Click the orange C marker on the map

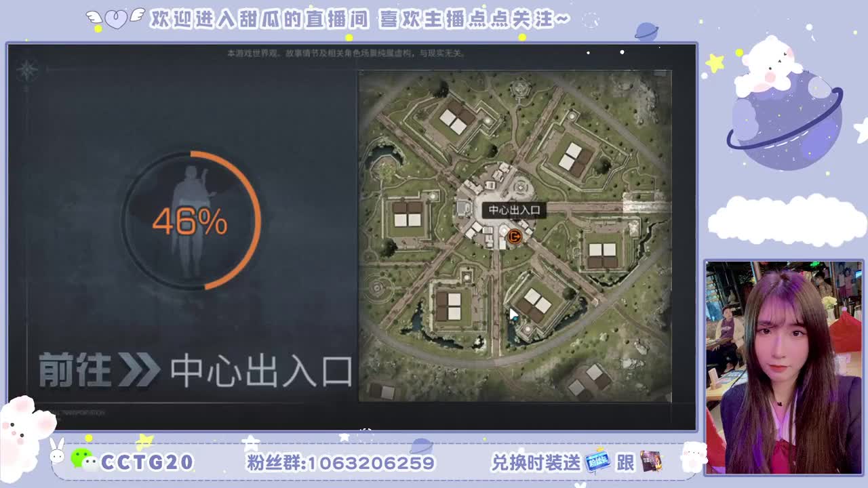click(514, 237)
